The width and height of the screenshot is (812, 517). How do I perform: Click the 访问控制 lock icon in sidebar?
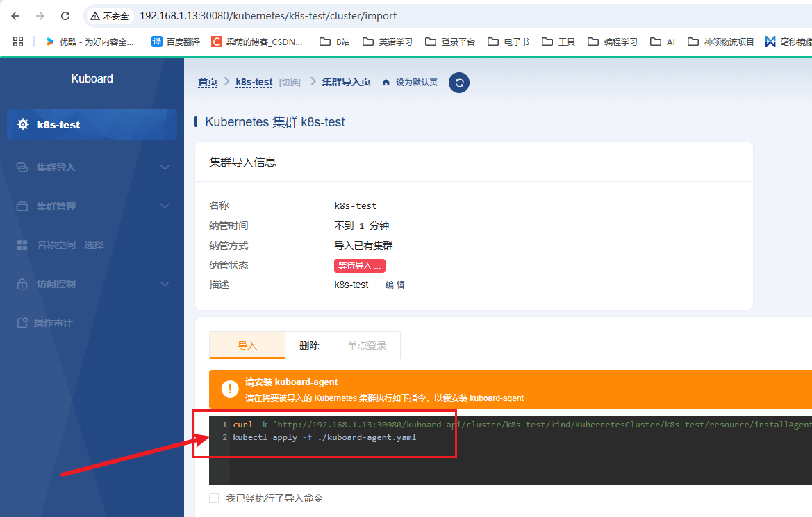(x=22, y=284)
